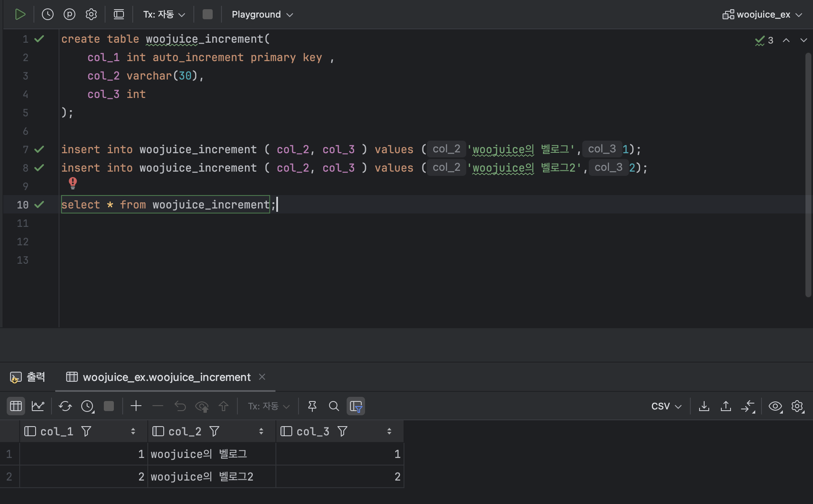The image size is (813, 504).
Task: Click the green checkmark beside line 10
Action: (39, 205)
